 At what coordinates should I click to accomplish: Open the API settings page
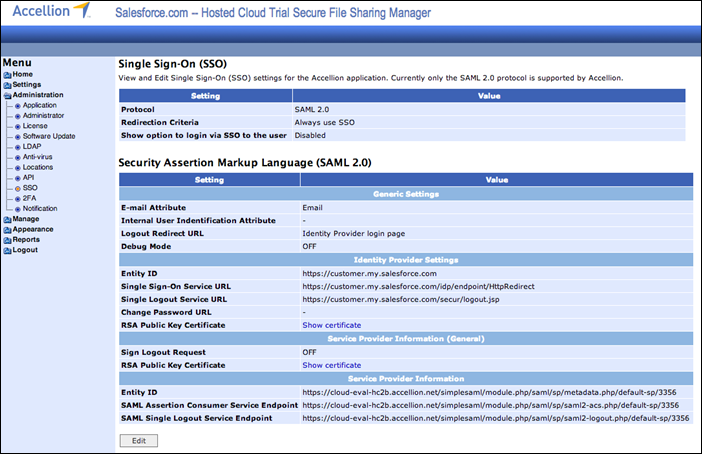click(28, 177)
